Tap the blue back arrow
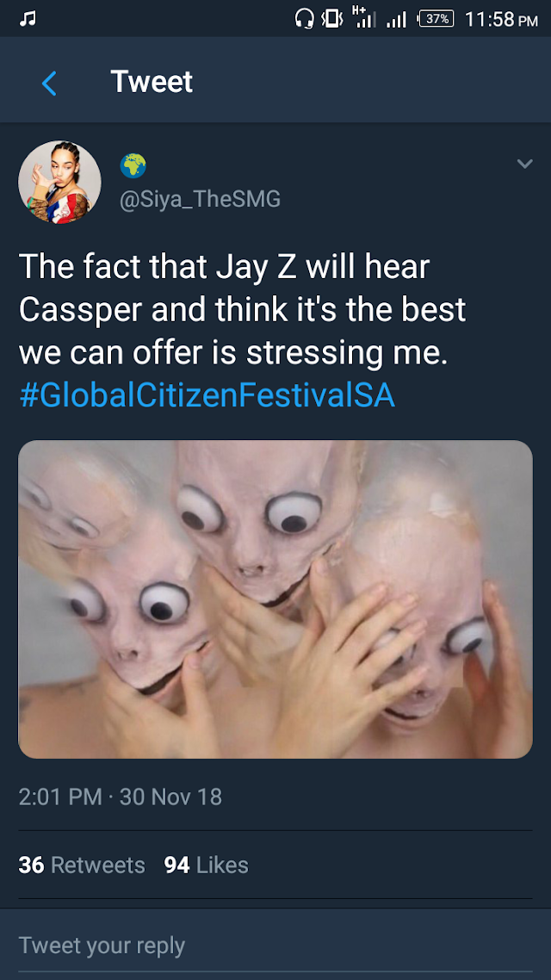The height and width of the screenshot is (980, 551). point(49,83)
